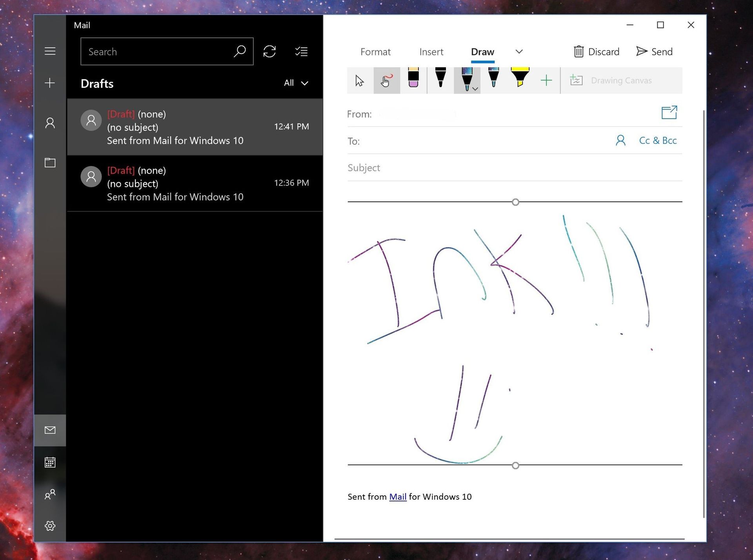Select the yellow Highlighter tool
753x560 pixels.
(x=519, y=80)
